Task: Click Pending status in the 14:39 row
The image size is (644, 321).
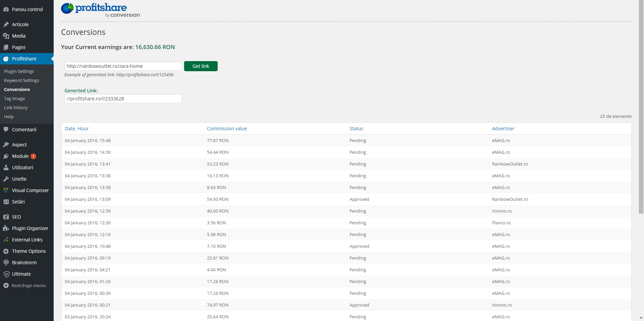Action: 358,152
